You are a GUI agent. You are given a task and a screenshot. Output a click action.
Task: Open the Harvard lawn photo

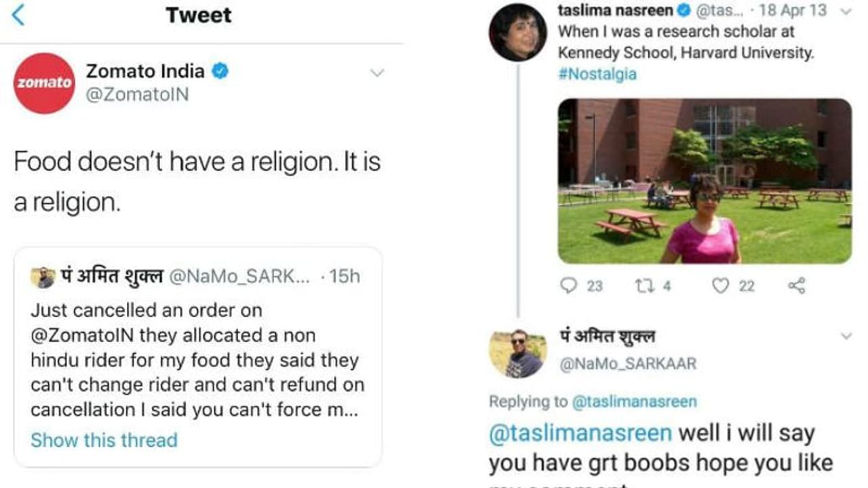[704, 180]
